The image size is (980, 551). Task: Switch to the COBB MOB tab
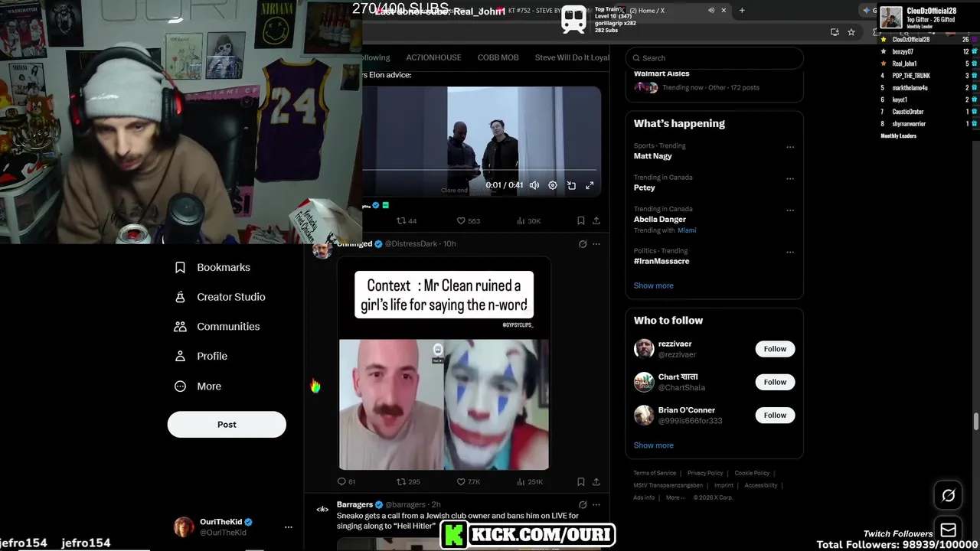498,57
